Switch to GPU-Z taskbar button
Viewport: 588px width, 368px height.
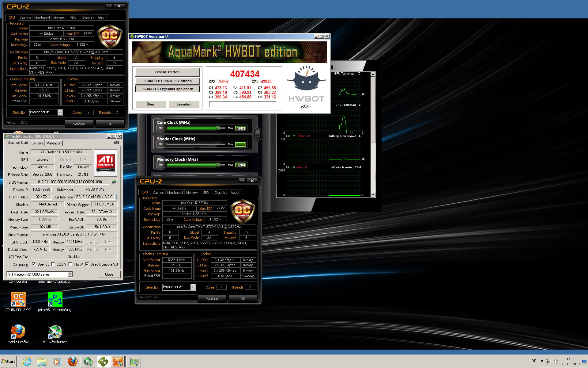coord(134,362)
